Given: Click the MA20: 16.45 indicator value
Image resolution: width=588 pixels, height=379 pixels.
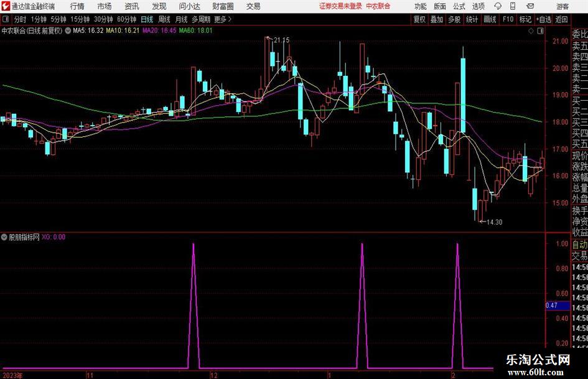Looking at the screenshot, I should coord(159,30).
